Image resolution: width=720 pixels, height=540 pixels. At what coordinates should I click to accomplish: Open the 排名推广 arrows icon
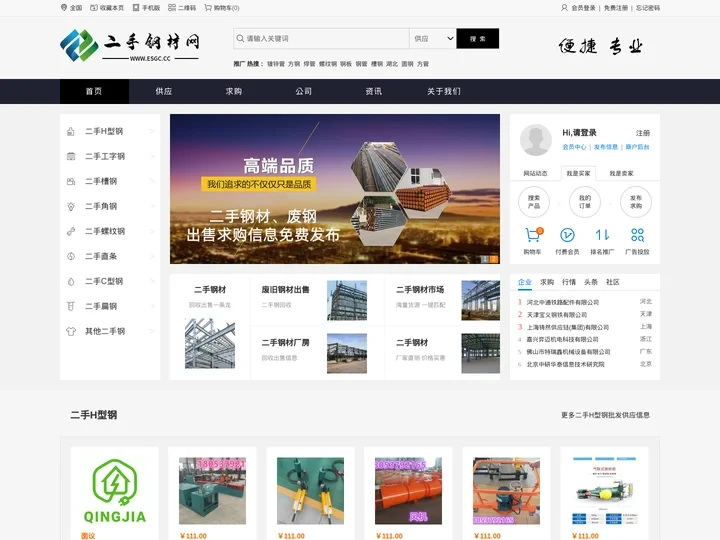click(602, 235)
